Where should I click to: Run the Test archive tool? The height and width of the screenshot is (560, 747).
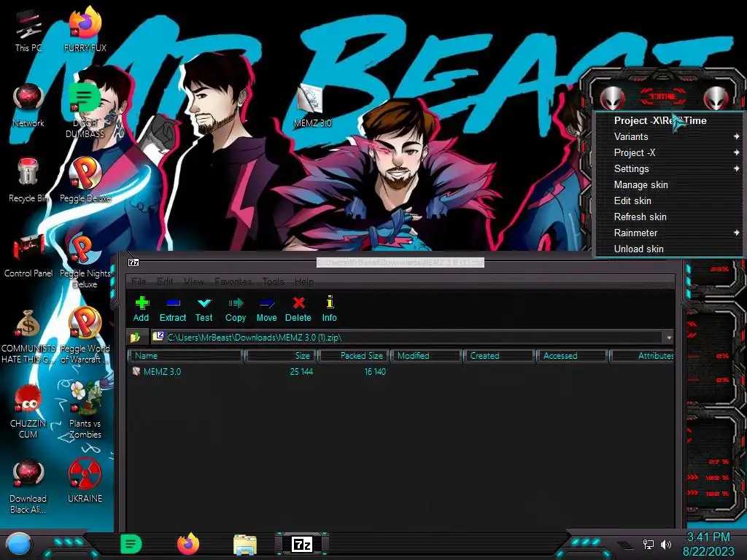coord(204,308)
